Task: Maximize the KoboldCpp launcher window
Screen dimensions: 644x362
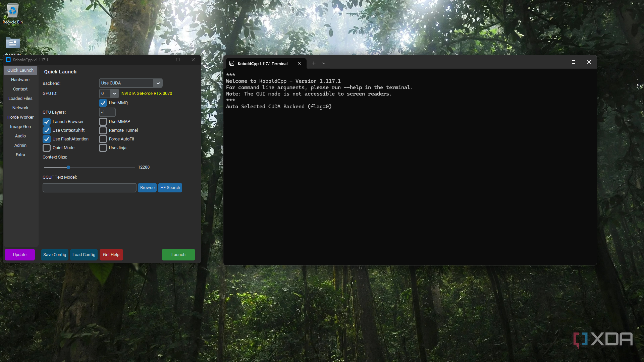Action: [x=178, y=60]
